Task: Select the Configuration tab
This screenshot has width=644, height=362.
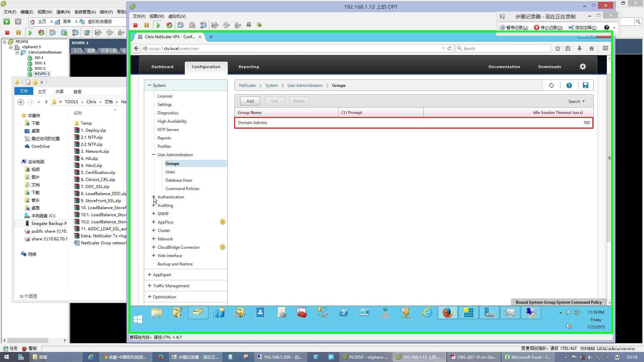Action: click(206, 67)
